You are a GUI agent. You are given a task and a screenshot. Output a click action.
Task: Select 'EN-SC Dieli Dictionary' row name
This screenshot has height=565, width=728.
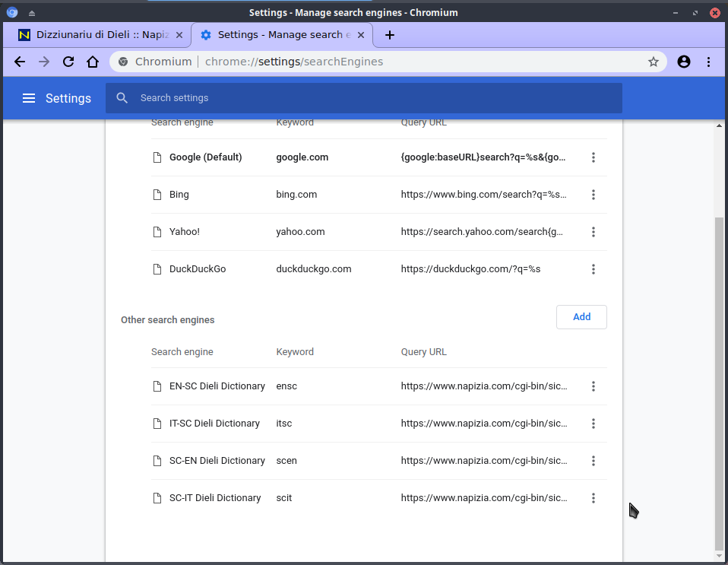pyautogui.click(x=217, y=386)
